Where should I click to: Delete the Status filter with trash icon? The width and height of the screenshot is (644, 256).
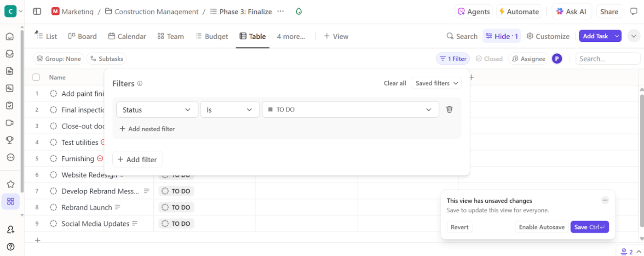point(449,109)
